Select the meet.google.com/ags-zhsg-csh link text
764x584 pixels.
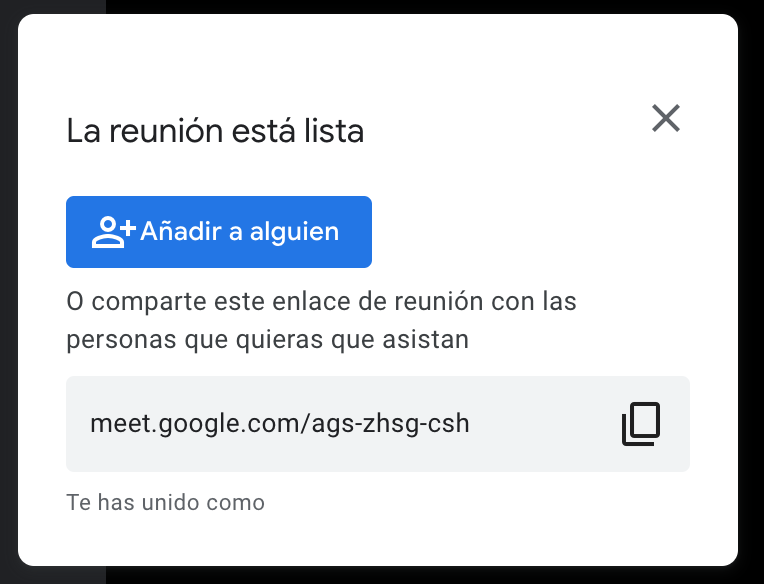(280, 423)
